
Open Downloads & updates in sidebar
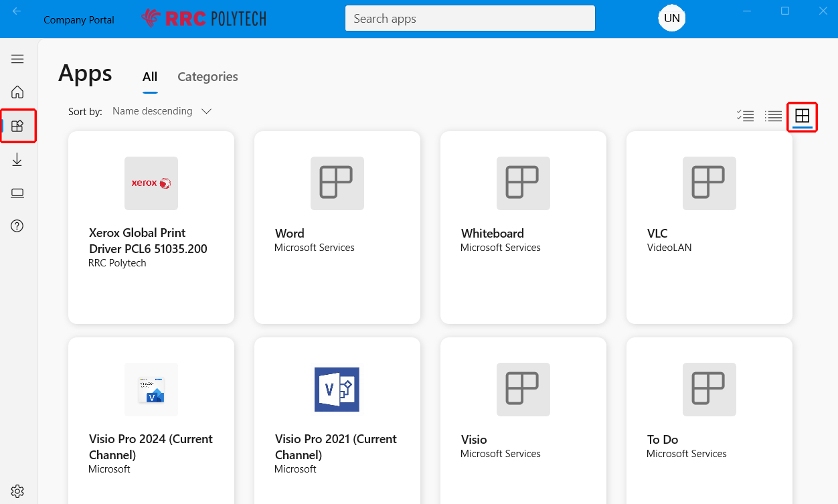(17, 160)
